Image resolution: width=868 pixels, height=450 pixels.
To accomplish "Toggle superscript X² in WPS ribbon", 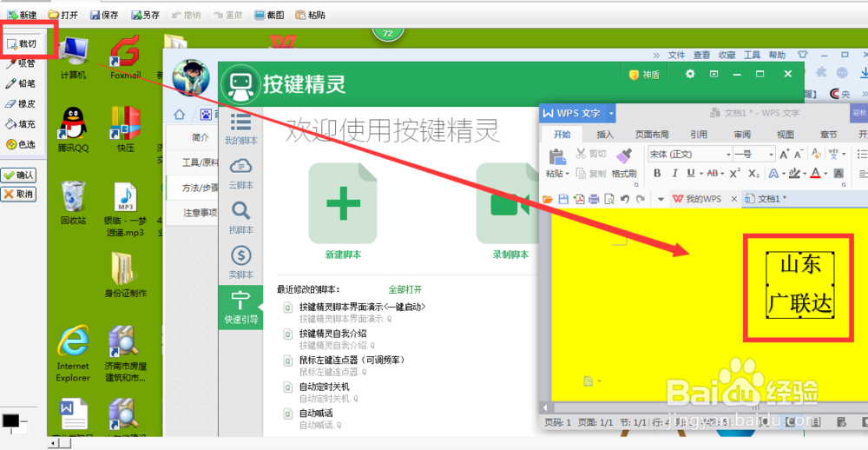I will coord(734,174).
